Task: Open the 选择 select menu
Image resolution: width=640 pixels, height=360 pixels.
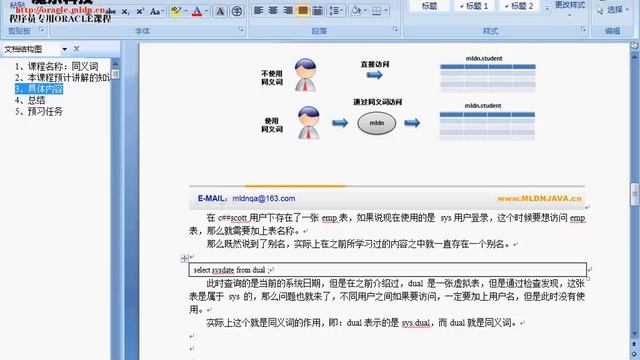Action: pyautogui.click(x=613, y=10)
